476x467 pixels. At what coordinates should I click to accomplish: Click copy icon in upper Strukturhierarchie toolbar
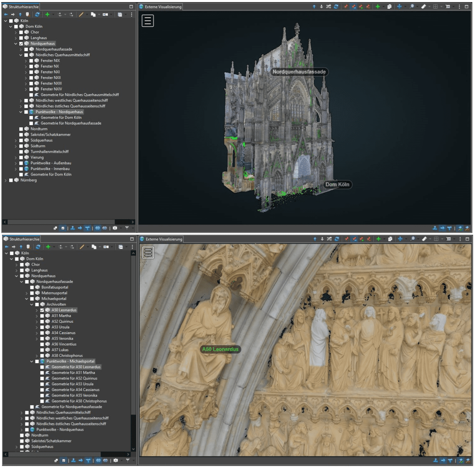tap(93, 15)
